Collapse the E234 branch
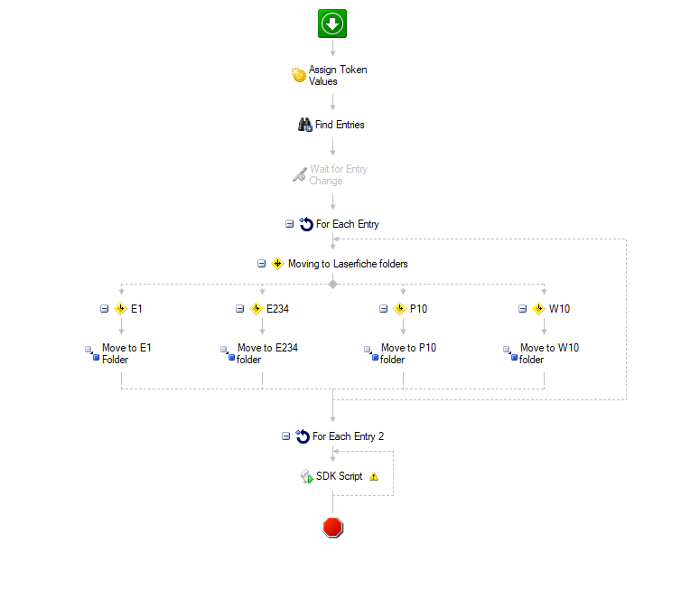This screenshot has width=700, height=609. coord(240,308)
